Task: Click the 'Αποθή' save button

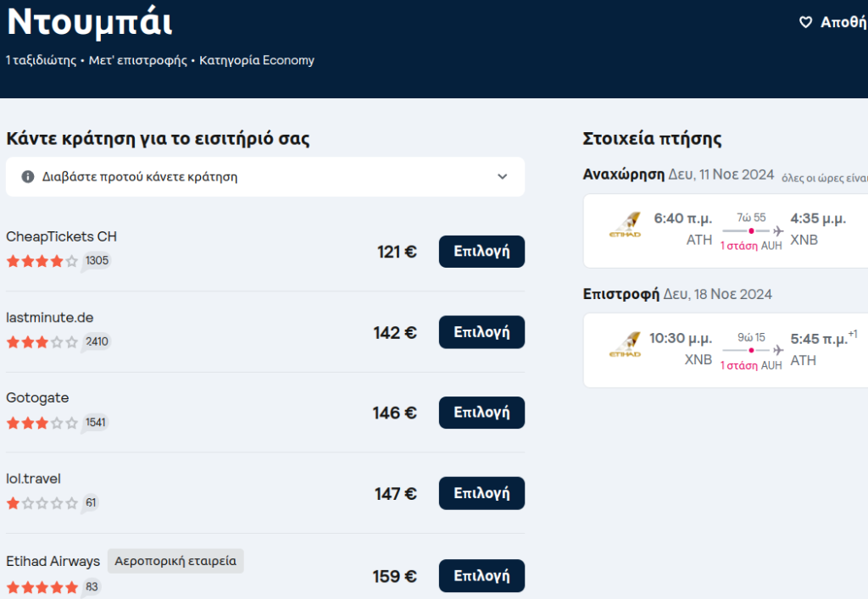Action: (833, 22)
